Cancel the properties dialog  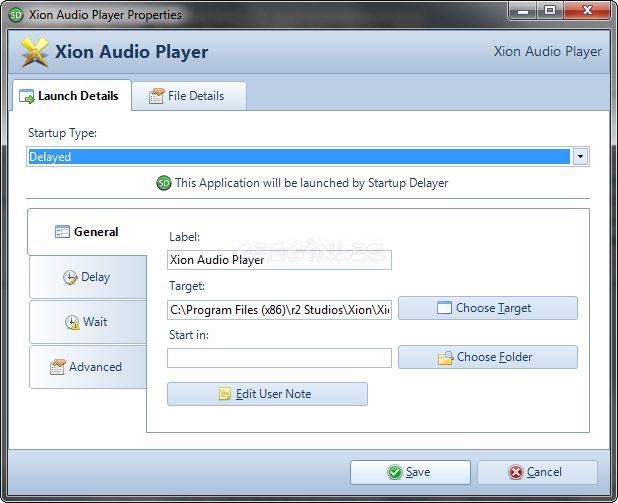[538, 472]
